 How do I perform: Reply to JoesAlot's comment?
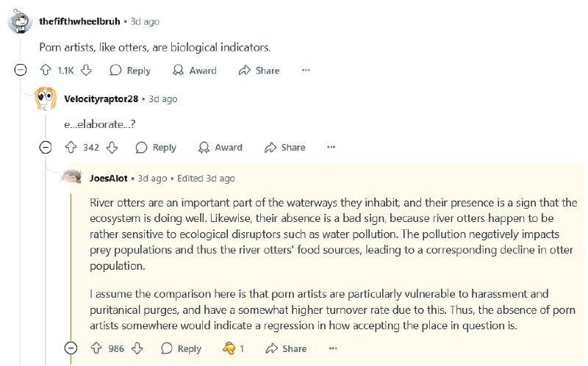[181, 348]
